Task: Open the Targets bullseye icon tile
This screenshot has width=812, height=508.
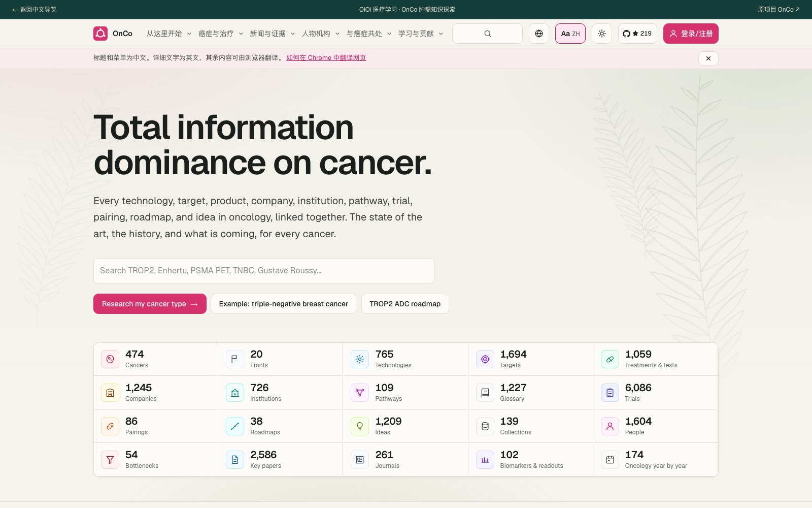Action: point(485,359)
